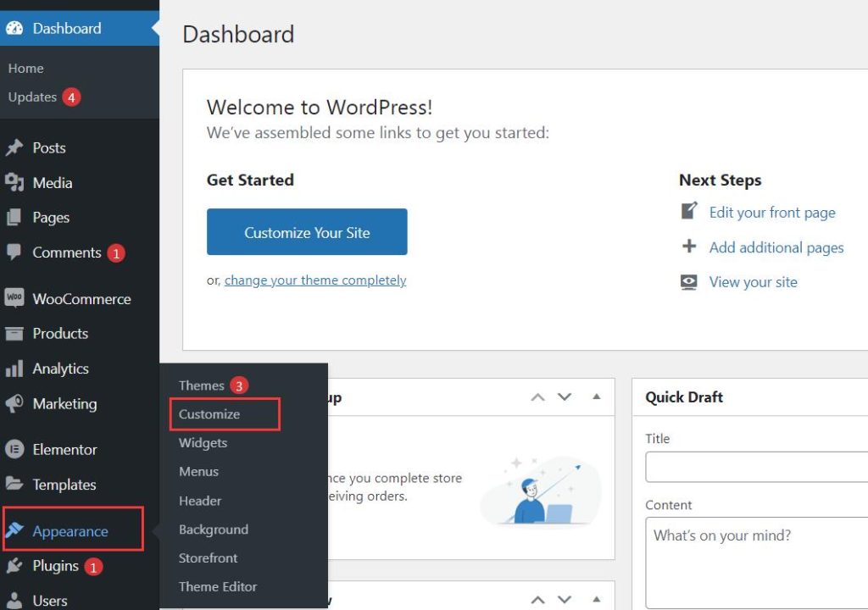This screenshot has width=868, height=610.
Task: Select Background in the Appearance submenu
Action: (x=214, y=530)
